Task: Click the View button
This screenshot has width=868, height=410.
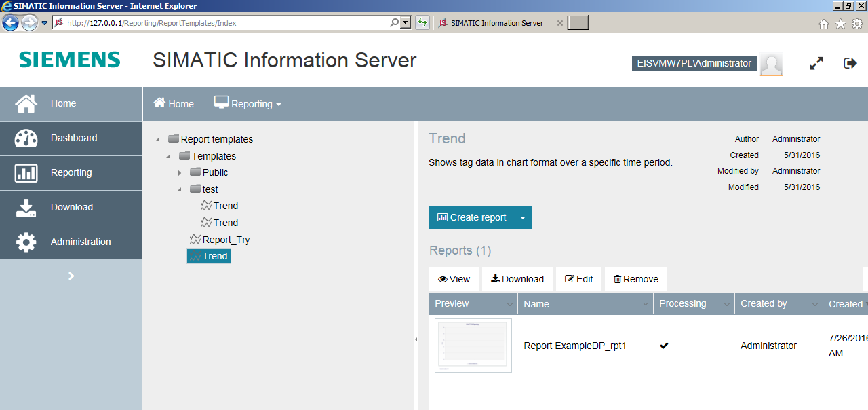Action: click(x=454, y=279)
